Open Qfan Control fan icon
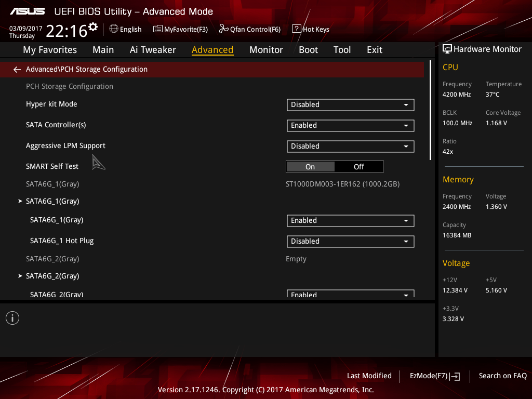532x399 pixels. [223, 29]
